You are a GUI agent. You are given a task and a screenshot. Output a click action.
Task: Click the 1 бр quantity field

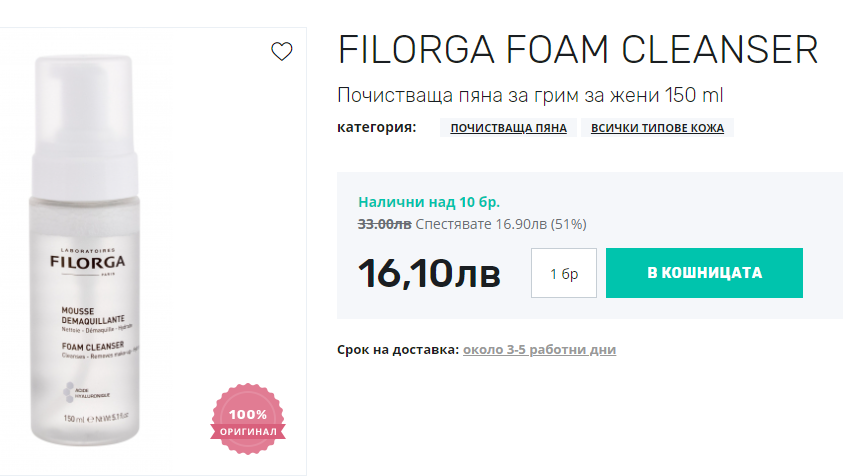tap(564, 273)
